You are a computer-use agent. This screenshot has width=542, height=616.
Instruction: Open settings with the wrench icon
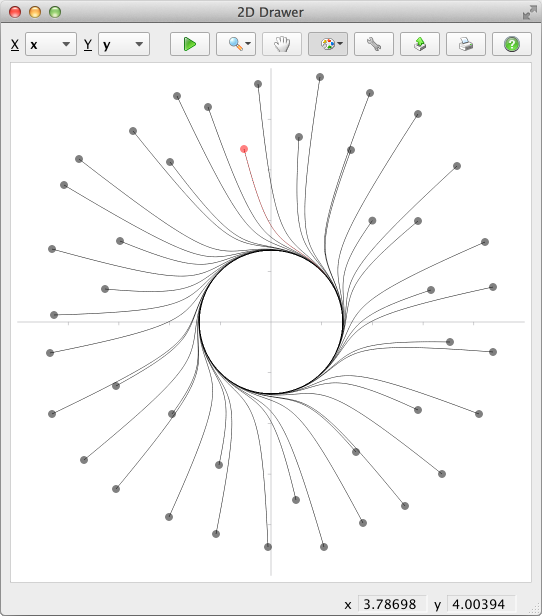[x=374, y=44]
